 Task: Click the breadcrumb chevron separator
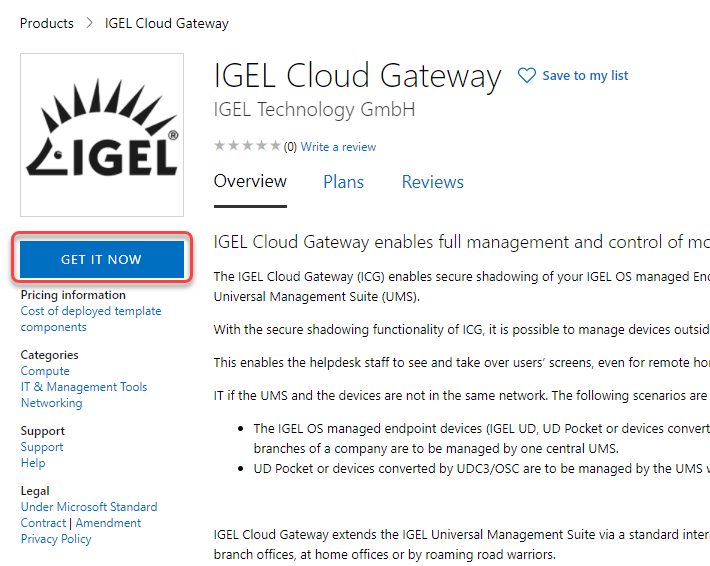coord(89,23)
